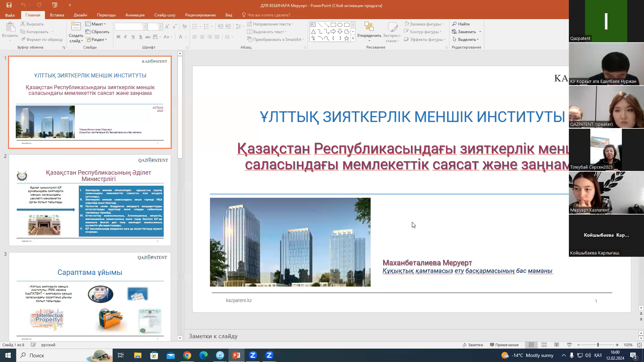Select slide 2 thumbnail Әділет Министрлігі
The width and height of the screenshot is (644, 362).
click(x=90, y=200)
